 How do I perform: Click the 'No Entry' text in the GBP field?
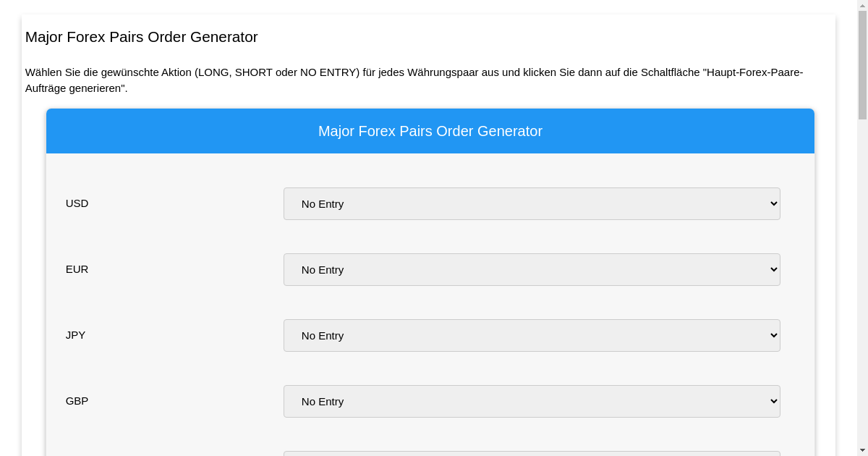pyautogui.click(x=323, y=401)
